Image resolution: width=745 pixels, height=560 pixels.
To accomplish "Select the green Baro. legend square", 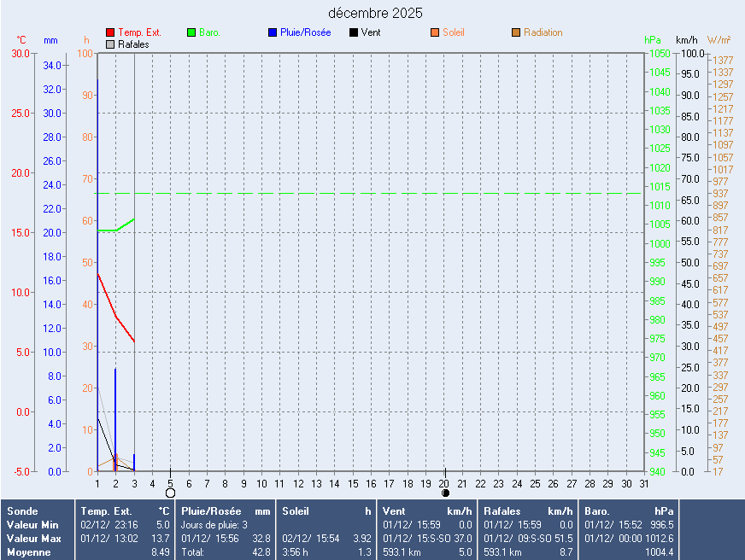I will click(191, 32).
